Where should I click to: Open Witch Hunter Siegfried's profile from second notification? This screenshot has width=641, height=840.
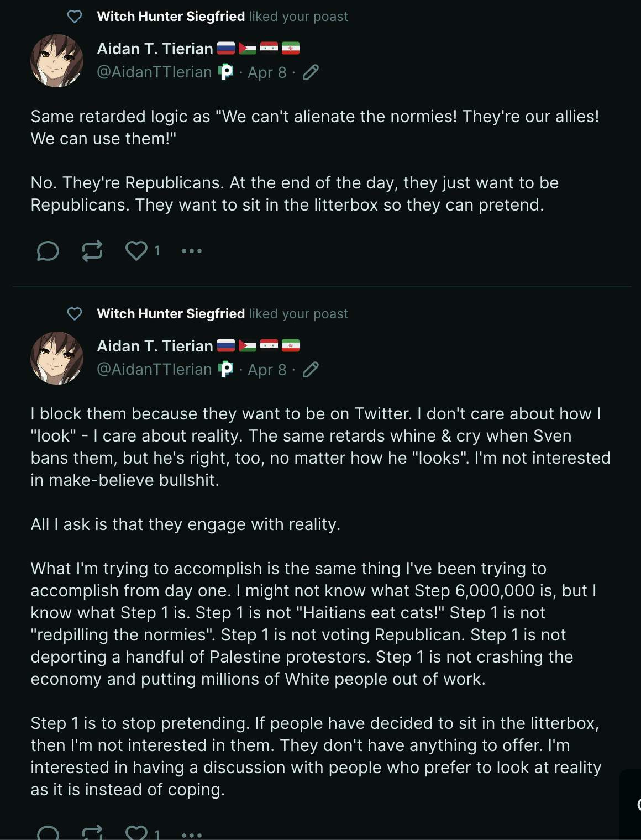171,314
